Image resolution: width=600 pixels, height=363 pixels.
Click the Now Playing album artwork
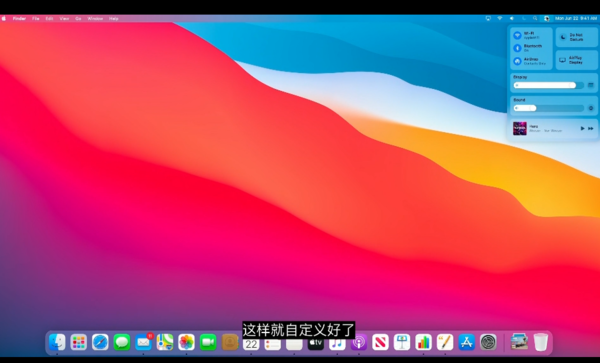(x=520, y=129)
